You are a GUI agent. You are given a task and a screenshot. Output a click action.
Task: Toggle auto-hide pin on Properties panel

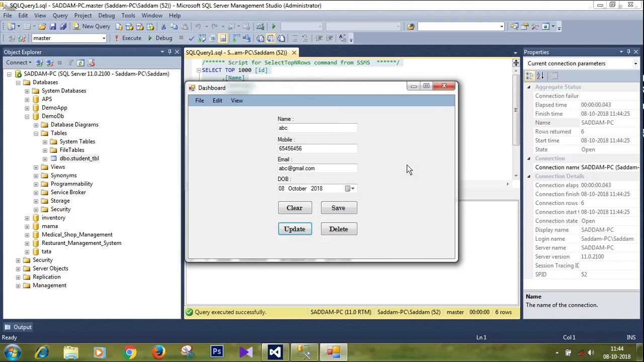click(x=628, y=52)
